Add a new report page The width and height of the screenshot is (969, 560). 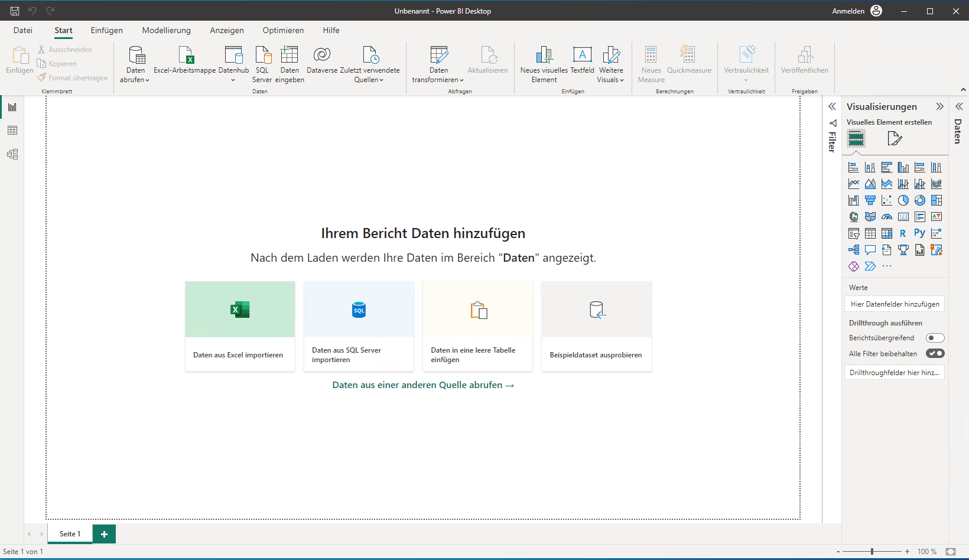pyautogui.click(x=104, y=534)
